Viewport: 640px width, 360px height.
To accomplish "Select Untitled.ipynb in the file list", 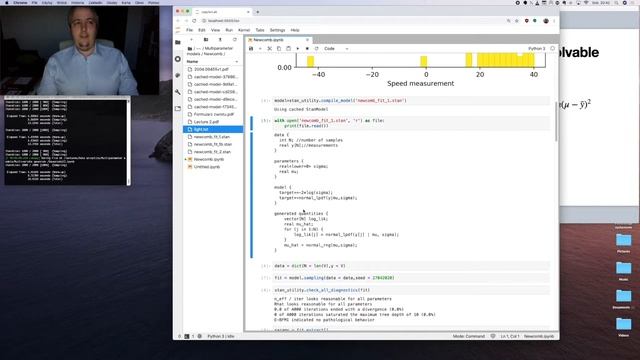I will (x=213, y=167).
